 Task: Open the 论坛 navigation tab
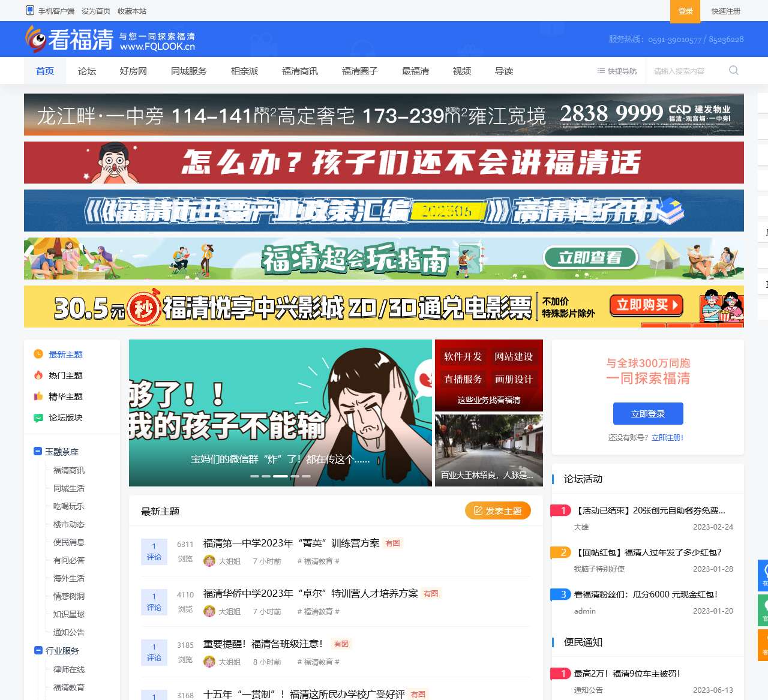coord(87,71)
